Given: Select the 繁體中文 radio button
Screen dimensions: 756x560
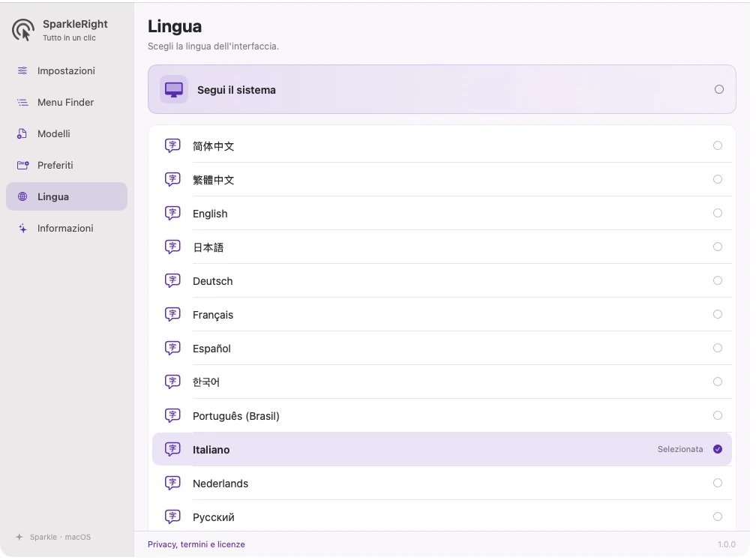Looking at the screenshot, I should pyautogui.click(x=718, y=179).
